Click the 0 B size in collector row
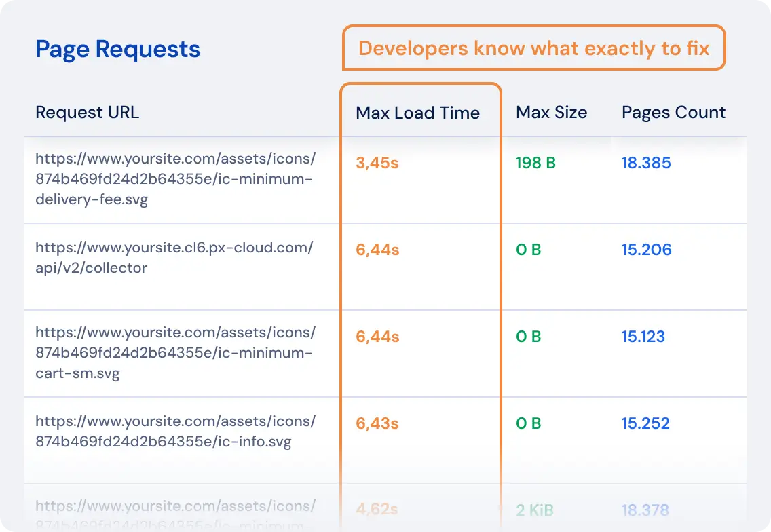771x532 pixels. pos(528,250)
